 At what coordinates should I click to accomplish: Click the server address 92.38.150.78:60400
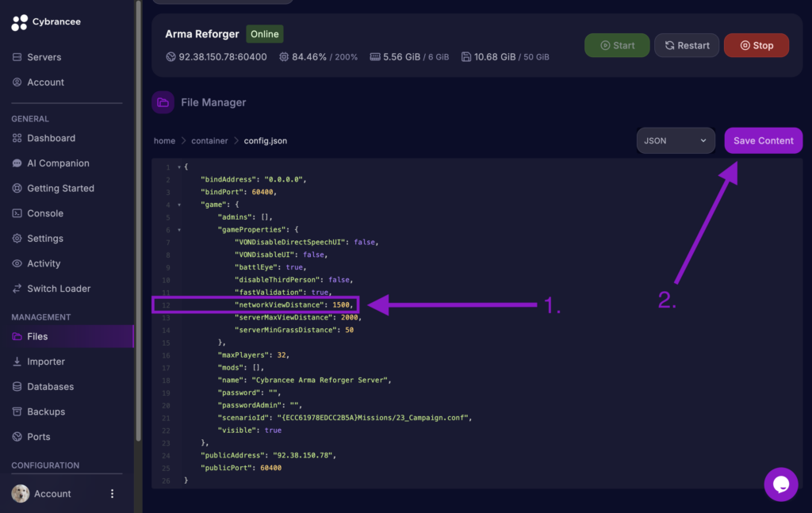pyautogui.click(x=223, y=57)
